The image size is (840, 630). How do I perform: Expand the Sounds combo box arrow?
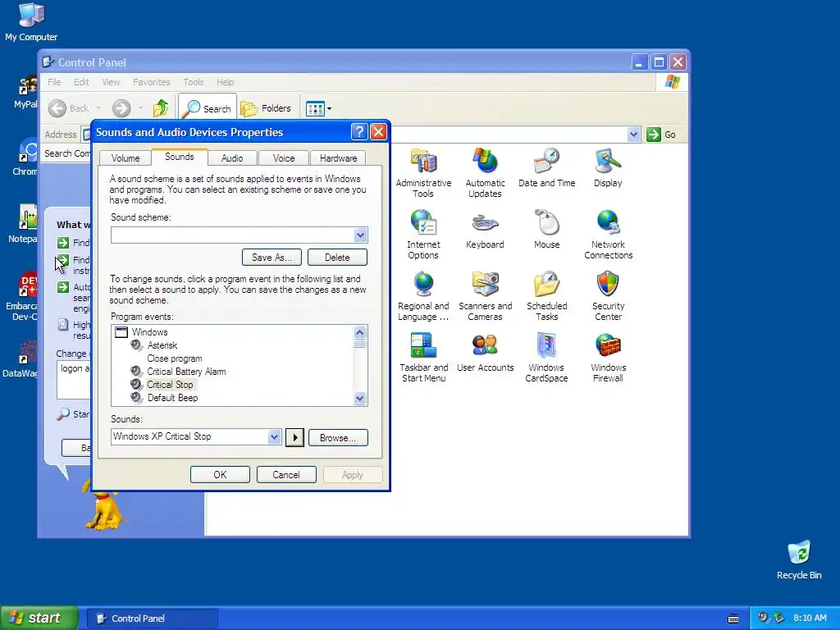[274, 436]
